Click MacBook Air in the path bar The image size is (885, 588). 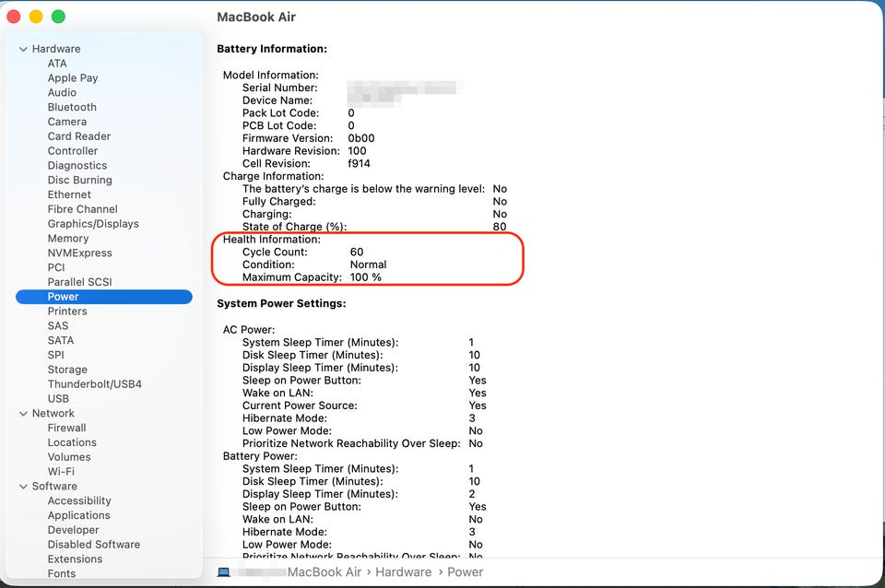(x=324, y=572)
